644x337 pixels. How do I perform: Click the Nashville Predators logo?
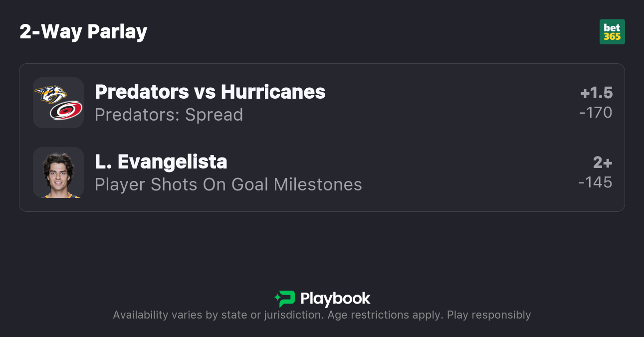51,94
